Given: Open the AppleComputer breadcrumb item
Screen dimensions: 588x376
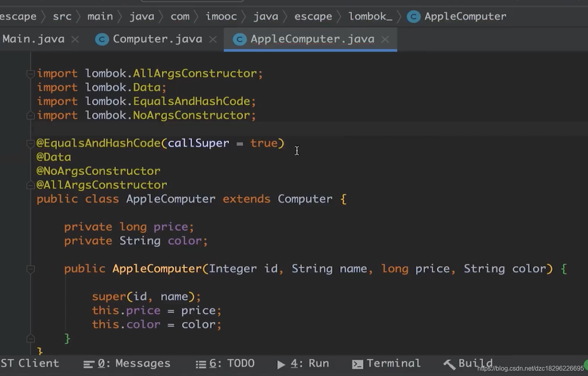Looking at the screenshot, I should coord(465,16).
